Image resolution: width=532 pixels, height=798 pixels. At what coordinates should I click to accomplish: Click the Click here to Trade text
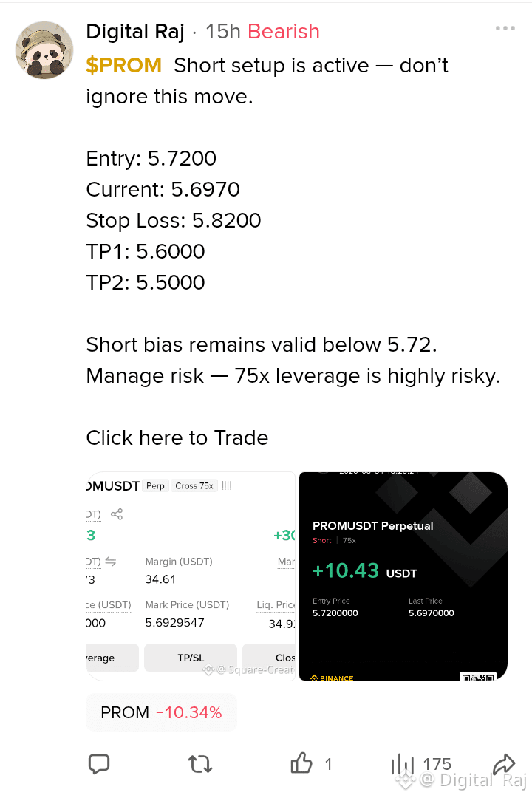tap(177, 437)
